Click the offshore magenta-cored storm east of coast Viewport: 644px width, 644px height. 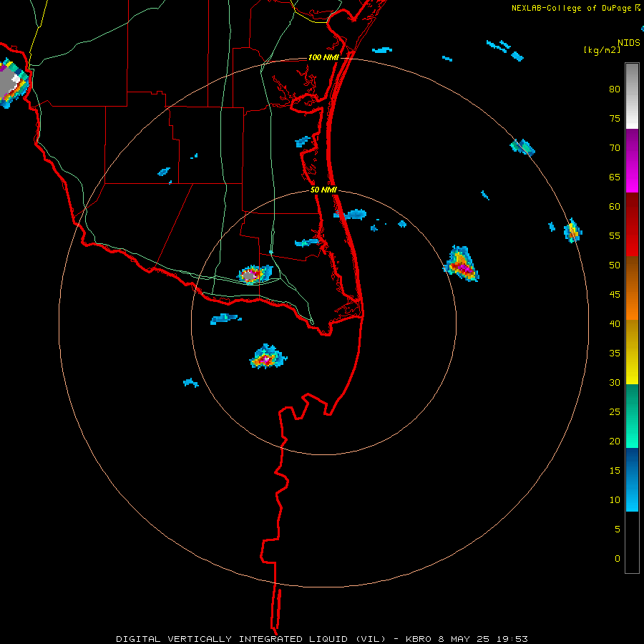[462, 264]
